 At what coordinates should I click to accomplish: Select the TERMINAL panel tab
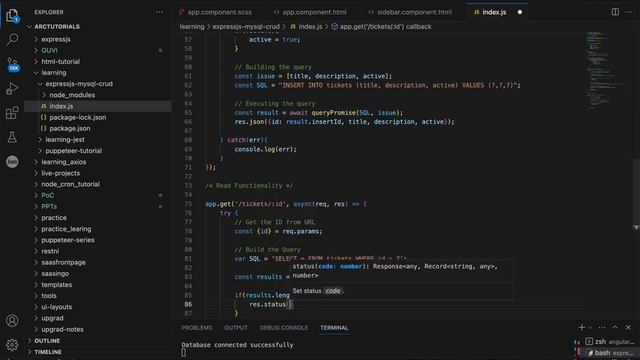point(334,328)
